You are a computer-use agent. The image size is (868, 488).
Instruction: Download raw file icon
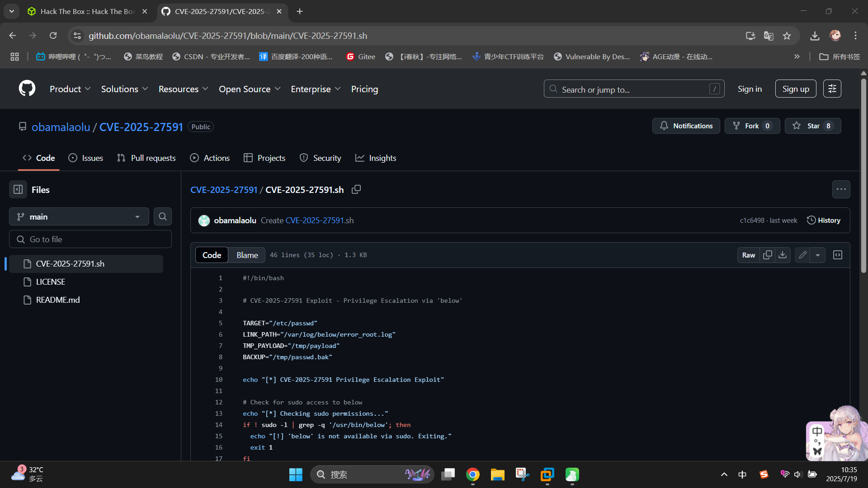tap(783, 255)
